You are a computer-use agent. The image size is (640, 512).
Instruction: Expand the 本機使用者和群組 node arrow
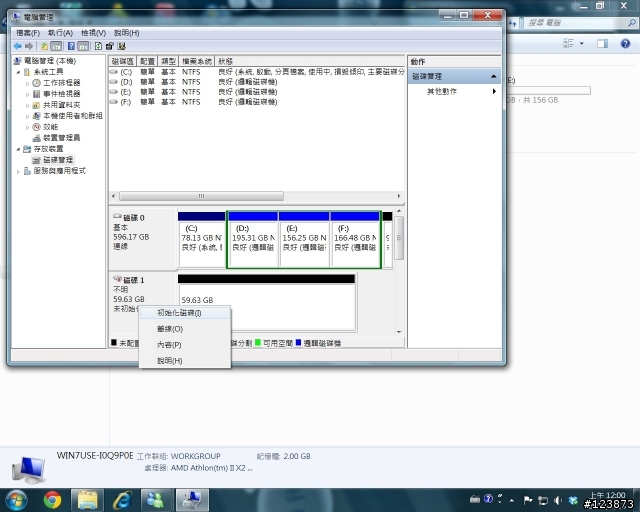[x=27, y=116]
